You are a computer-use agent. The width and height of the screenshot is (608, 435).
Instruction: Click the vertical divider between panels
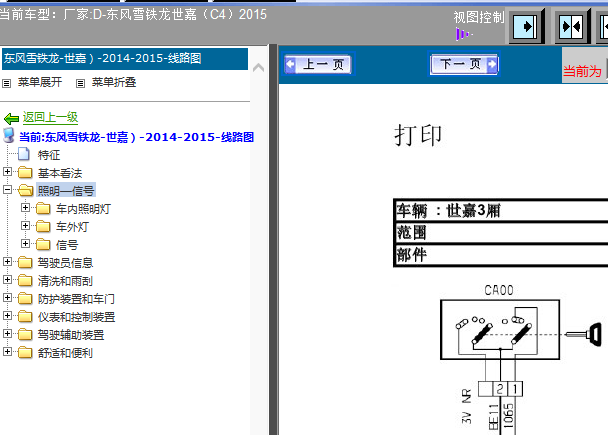(x=273, y=240)
